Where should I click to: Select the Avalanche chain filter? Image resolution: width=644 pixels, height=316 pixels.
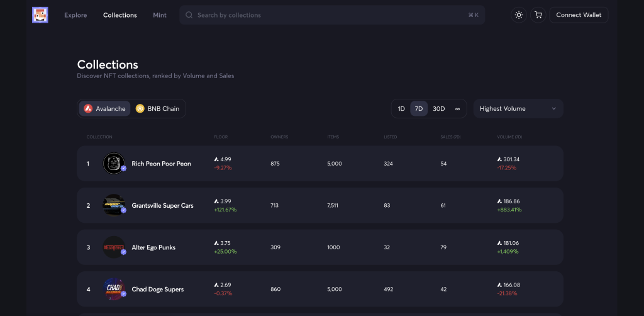point(104,109)
